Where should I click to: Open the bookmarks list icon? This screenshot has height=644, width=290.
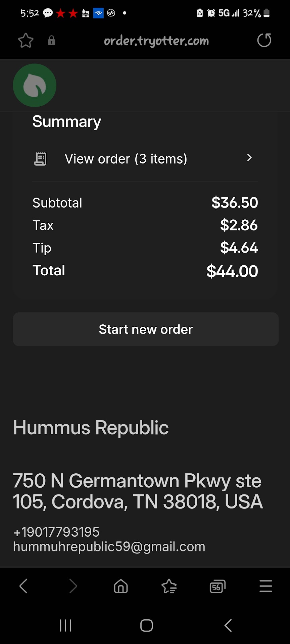tap(169, 586)
